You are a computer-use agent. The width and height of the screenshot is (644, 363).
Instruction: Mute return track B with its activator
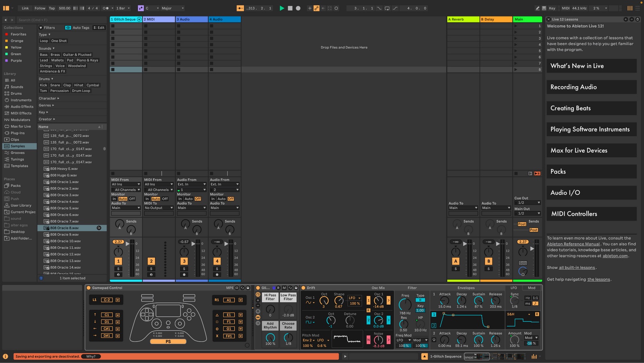(489, 261)
